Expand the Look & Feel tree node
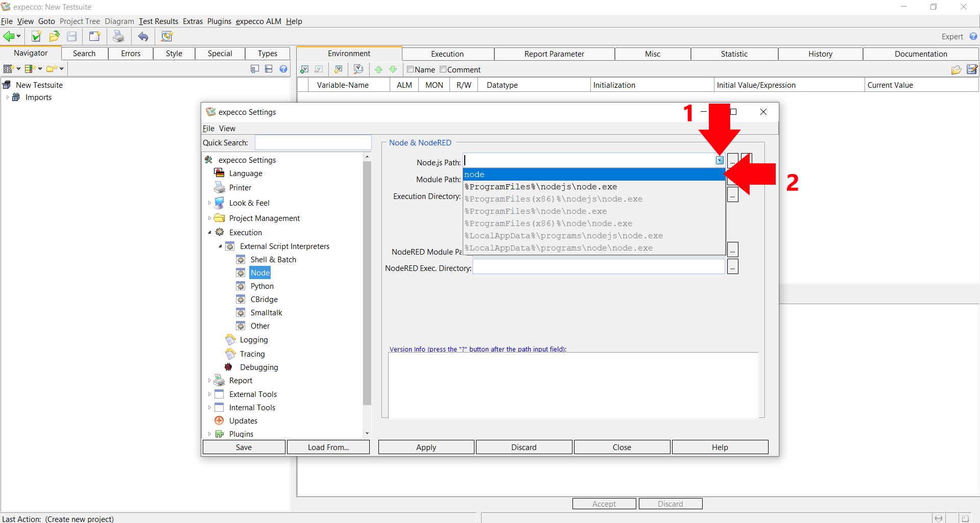The height and width of the screenshot is (523, 980). click(x=209, y=203)
